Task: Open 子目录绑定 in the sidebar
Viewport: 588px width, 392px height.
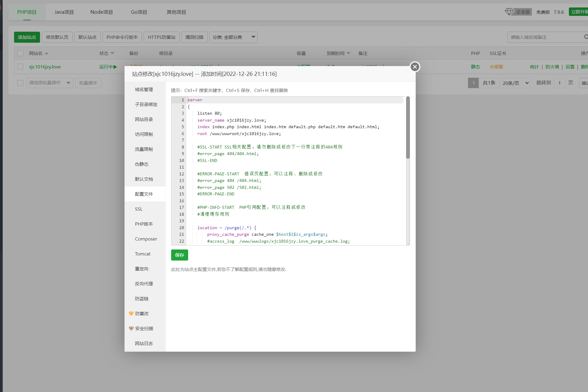Action: pyautogui.click(x=145, y=104)
